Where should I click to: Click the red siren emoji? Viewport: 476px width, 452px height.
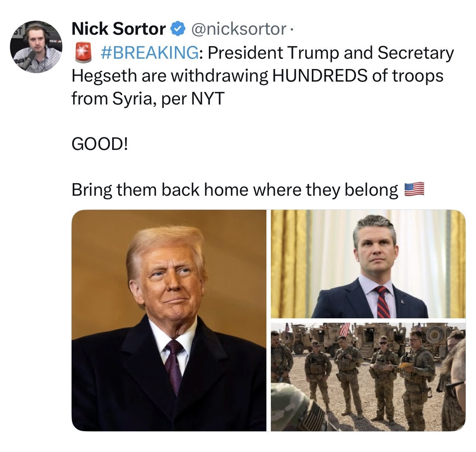click(x=82, y=52)
